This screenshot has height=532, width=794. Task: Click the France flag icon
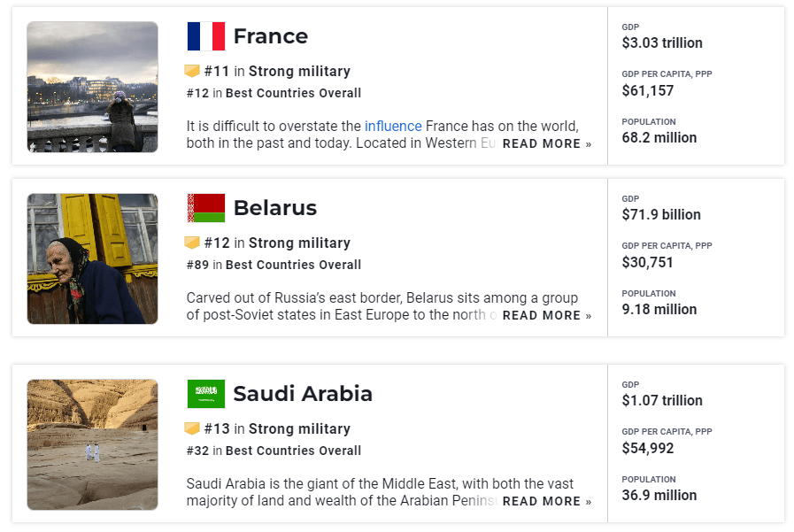206,36
